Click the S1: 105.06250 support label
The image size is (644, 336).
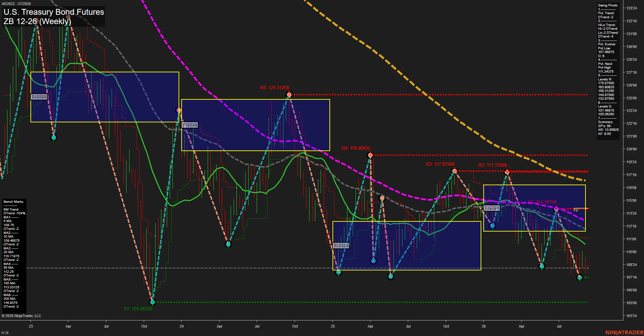point(138,309)
